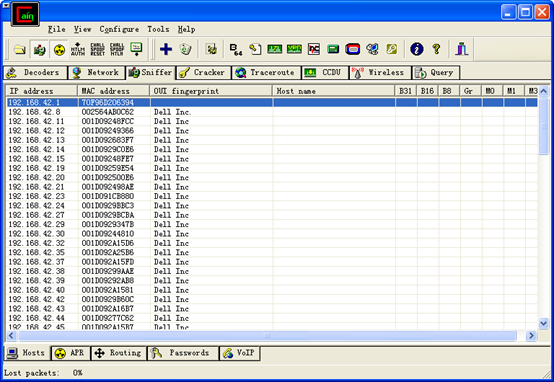554x382 pixels.
Task: Click the key and paper password decoder icon
Action: coord(255,49)
